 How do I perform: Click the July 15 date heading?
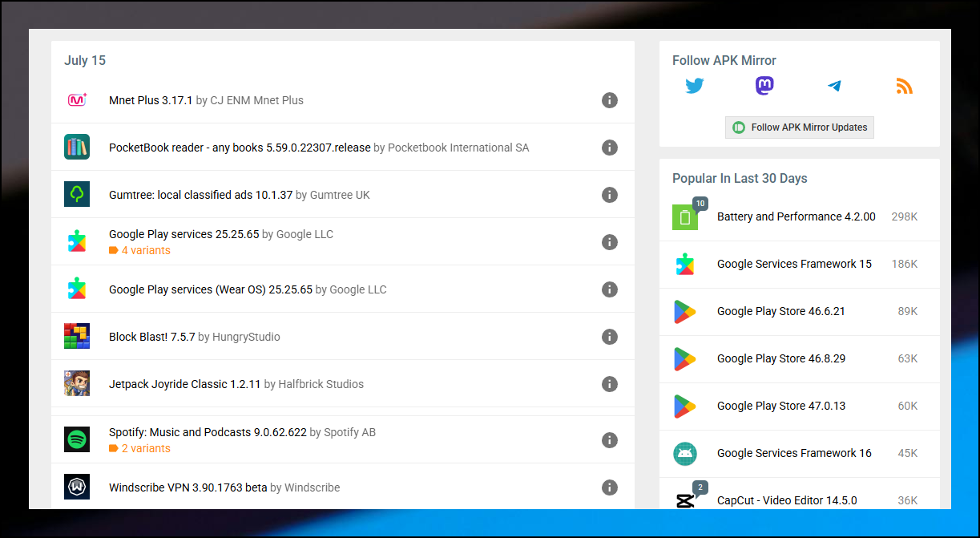(85, 61)
